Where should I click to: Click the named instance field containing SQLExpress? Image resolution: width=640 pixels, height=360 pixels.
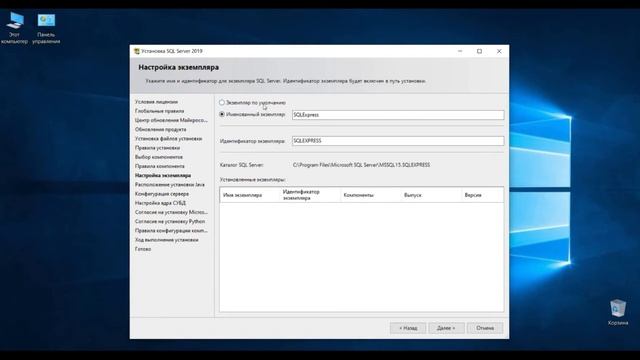398,115
